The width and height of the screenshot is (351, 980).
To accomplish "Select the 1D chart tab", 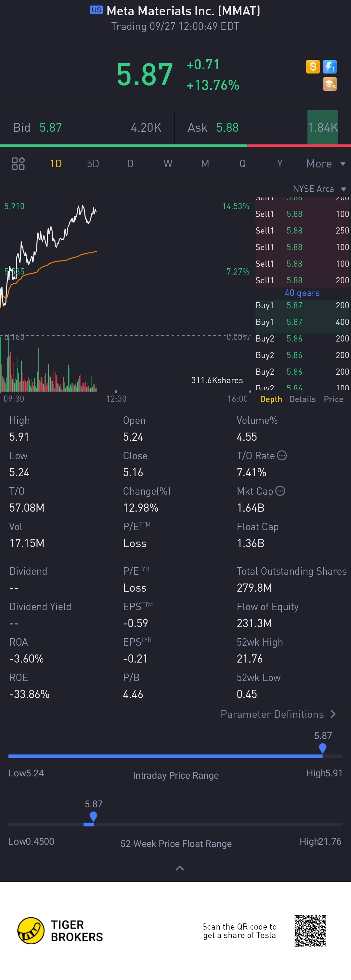I will click(x=56, y=164).
